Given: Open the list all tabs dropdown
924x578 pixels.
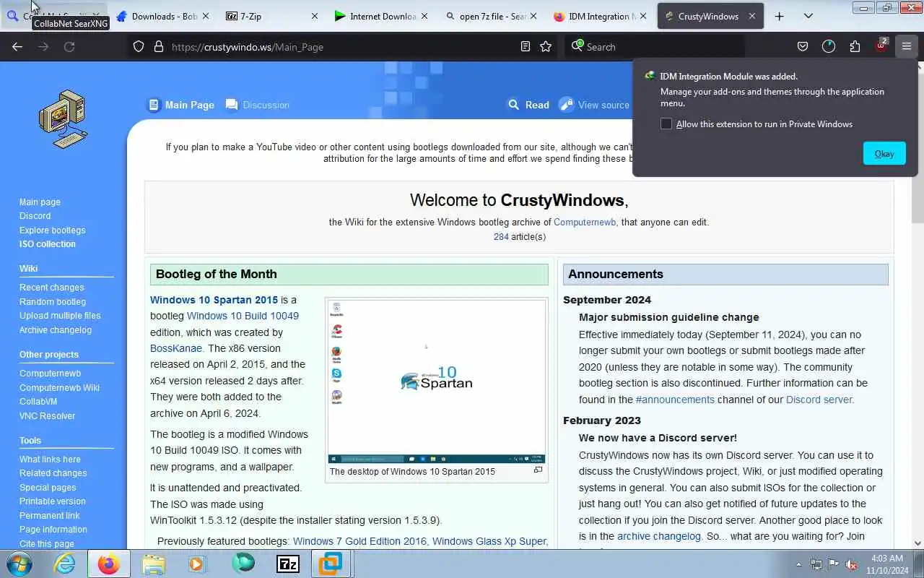Looking at the screenshot, I should [x=808, y=16].
